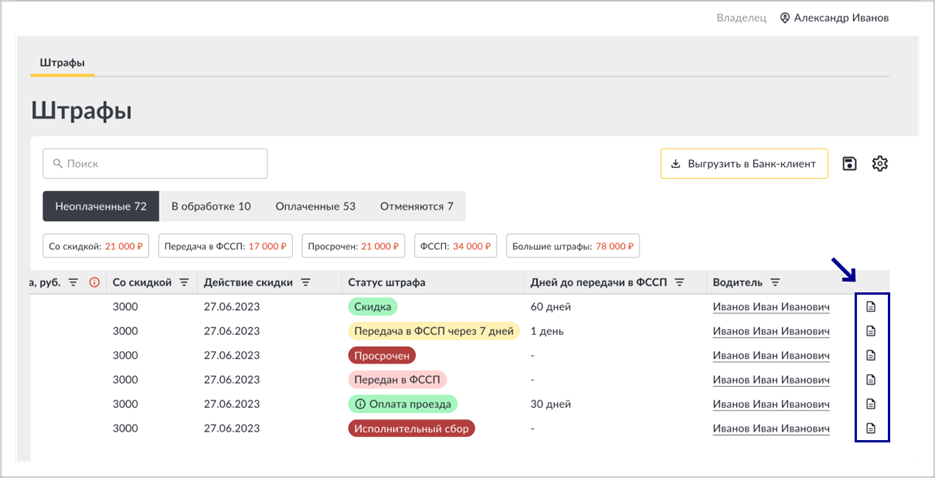This screenshot has height=478, width=935.
Task: Click 27.06.2023 date in the Скидка row
Action: (232, 308)
